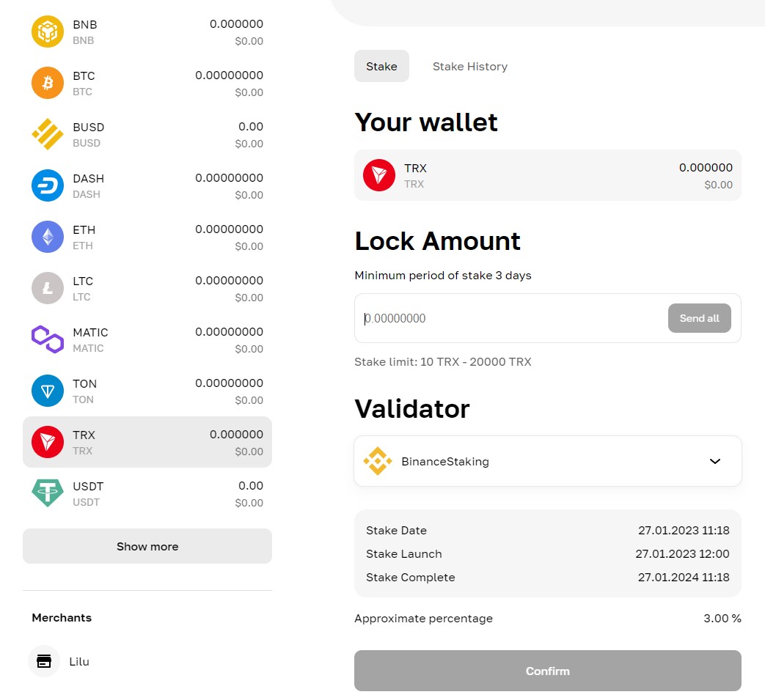Click the BUSD coin icon
Viewport: 765px width, 700px height.
click(48, 134)
